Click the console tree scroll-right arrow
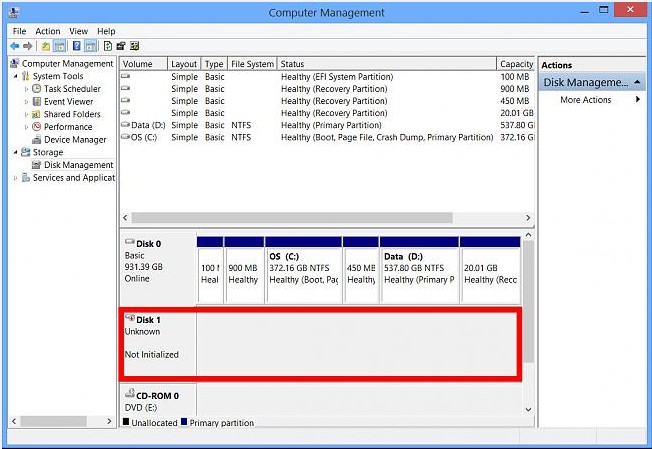The image size is (652, 449). (109, 421)
